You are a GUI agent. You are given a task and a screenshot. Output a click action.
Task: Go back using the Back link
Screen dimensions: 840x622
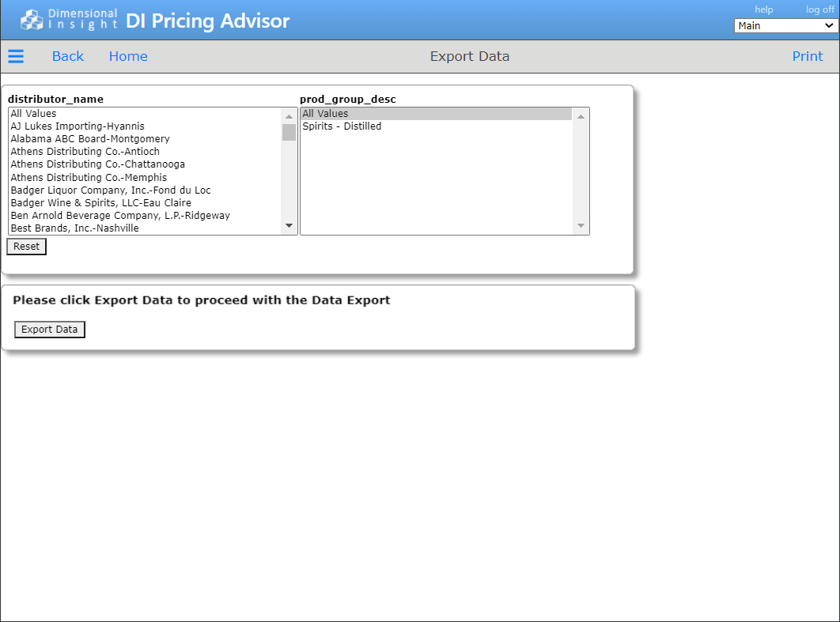[68, 56]
